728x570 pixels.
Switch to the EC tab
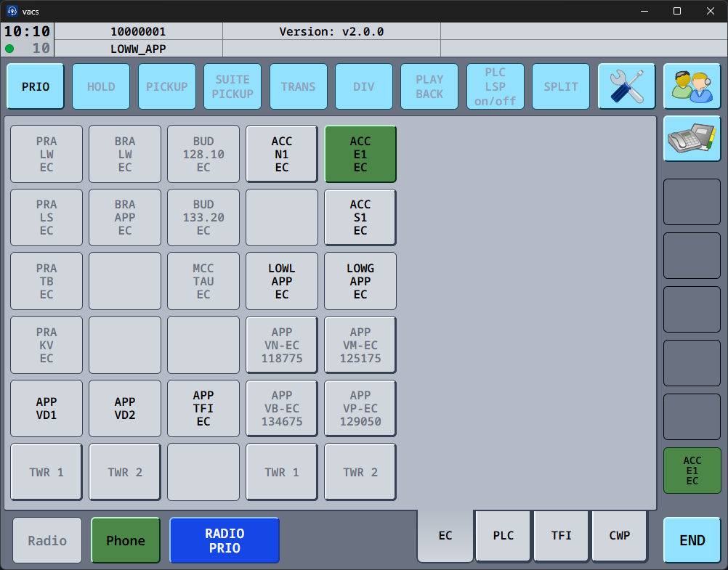[x=445, y=536]
